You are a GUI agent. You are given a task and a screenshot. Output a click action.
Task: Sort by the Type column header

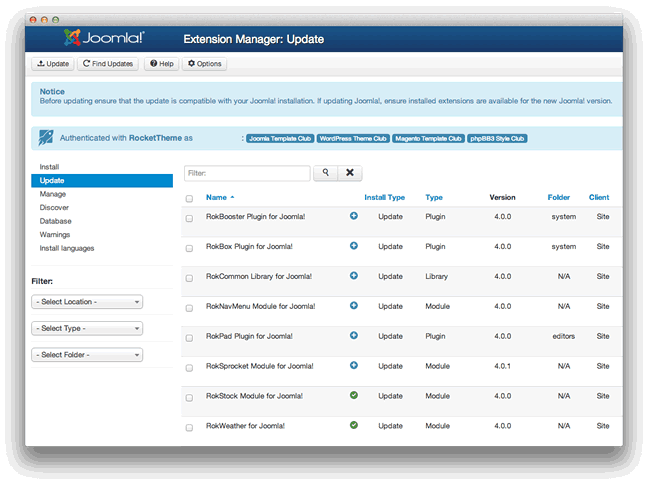(434, 197)
